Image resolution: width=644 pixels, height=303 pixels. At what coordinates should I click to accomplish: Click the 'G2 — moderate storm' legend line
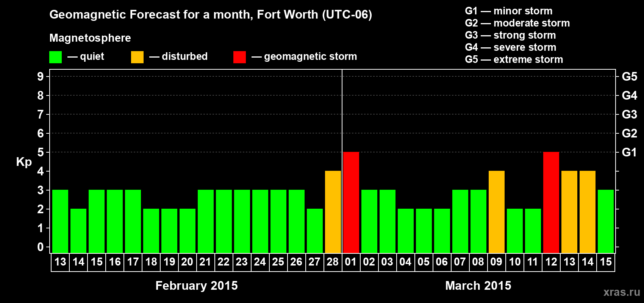517,23
